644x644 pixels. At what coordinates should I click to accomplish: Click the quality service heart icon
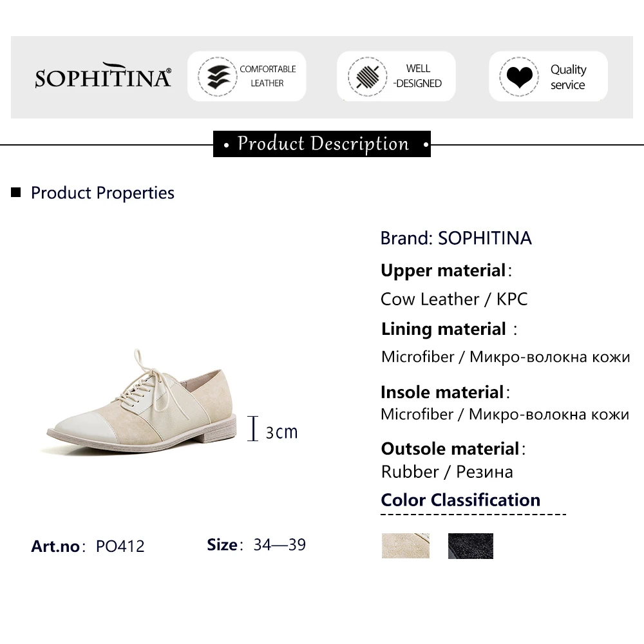pos(518,77)
